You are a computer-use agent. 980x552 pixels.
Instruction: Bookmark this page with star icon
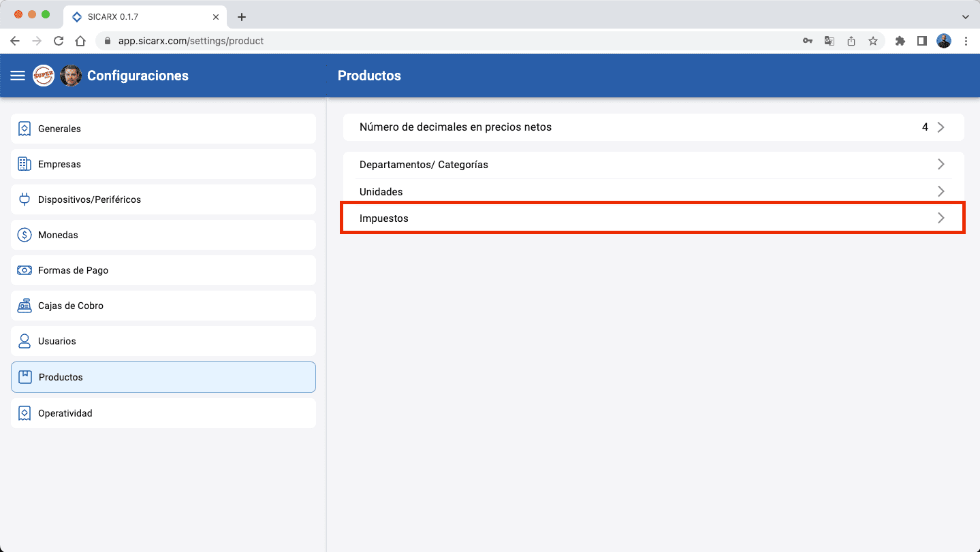tap(872, 41)
